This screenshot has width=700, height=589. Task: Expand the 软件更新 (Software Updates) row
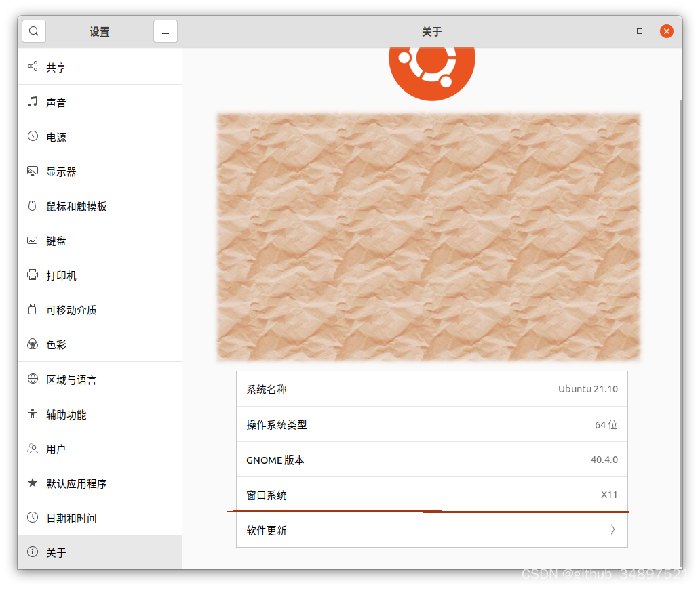[x=431, y=529]
